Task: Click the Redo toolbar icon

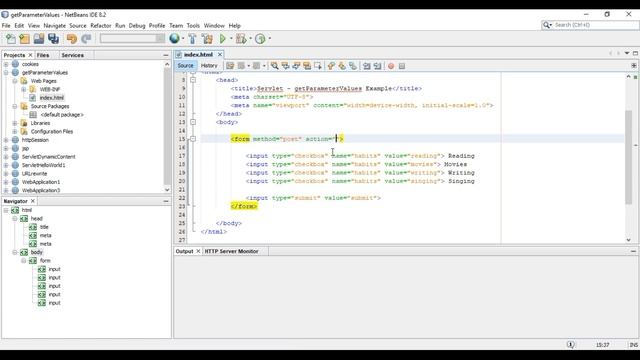Action: click(x=86, y=39)
